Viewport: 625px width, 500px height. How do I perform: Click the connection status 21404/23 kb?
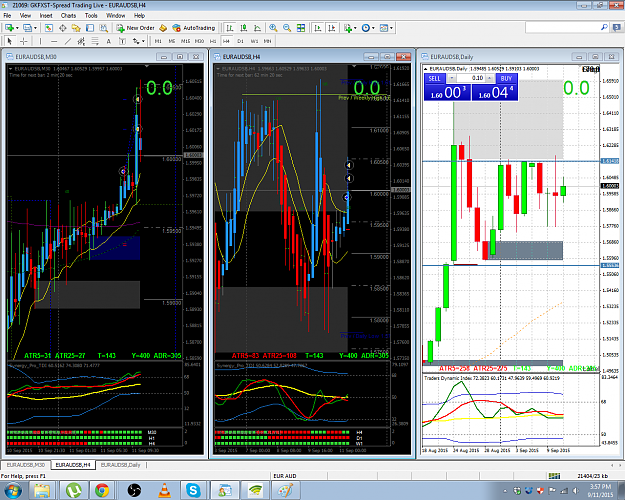pos(593,476)
